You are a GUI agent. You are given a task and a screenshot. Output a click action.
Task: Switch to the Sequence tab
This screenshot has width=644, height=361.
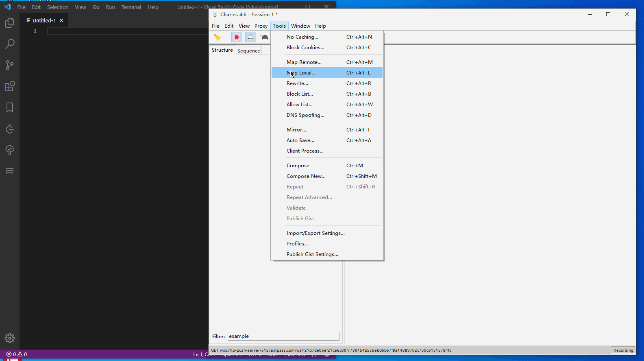click(x=249, y=50)
